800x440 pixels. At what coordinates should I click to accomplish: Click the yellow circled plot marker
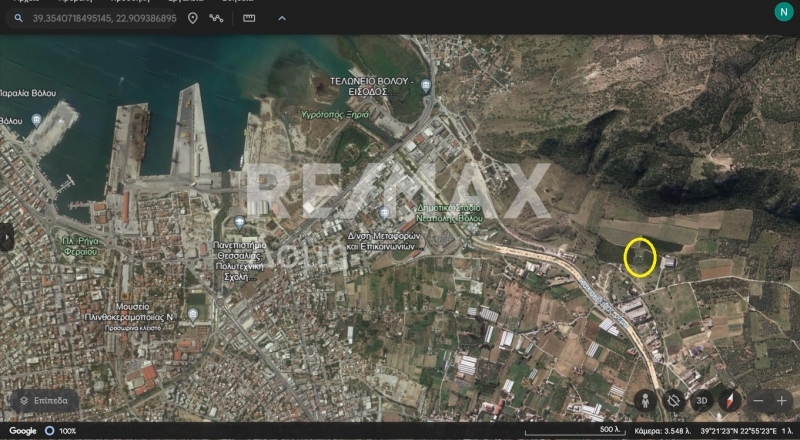639,257
